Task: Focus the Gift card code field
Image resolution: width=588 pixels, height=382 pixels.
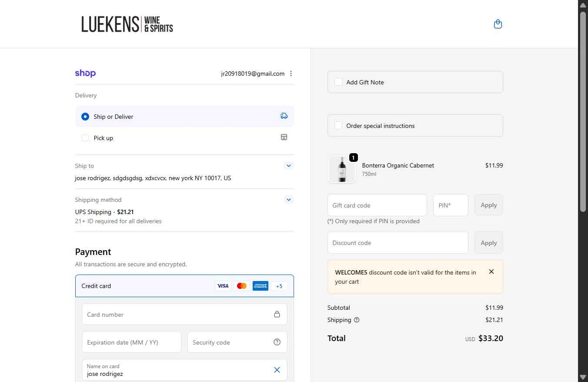Action: coord(377,205)
